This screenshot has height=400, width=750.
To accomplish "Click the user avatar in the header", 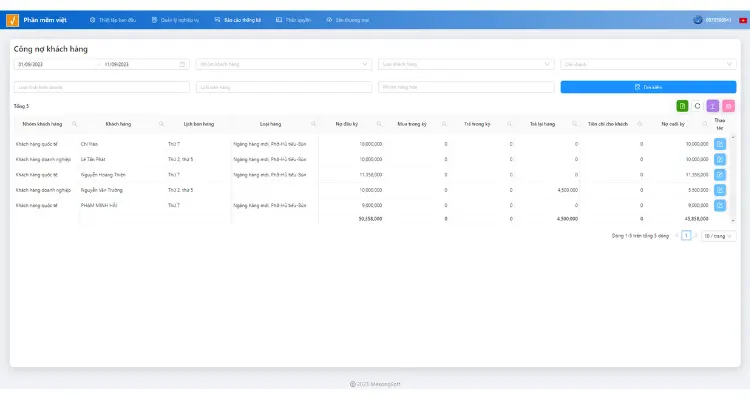I will click(x=697, y=20).
